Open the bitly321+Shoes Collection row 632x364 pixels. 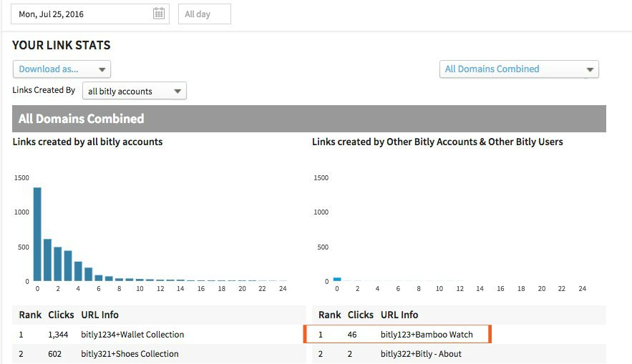[x=159, y=354]
